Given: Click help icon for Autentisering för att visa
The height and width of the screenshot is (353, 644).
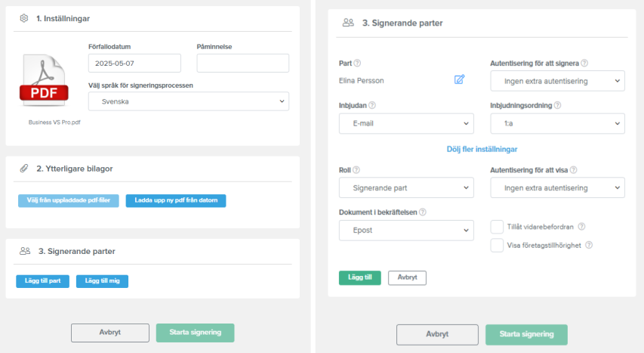Looking at the screenshot, I should tap(573, 170).
